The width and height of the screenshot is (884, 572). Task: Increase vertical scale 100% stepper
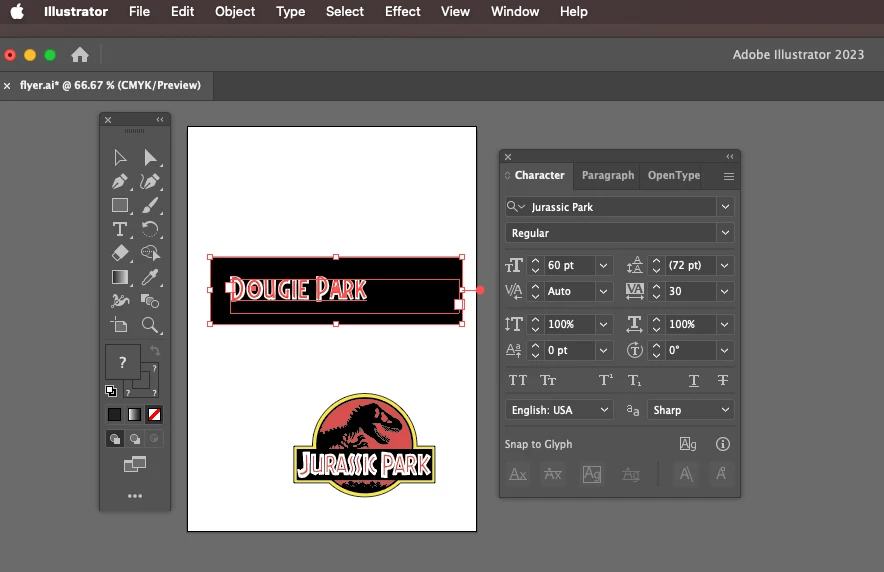536,320
